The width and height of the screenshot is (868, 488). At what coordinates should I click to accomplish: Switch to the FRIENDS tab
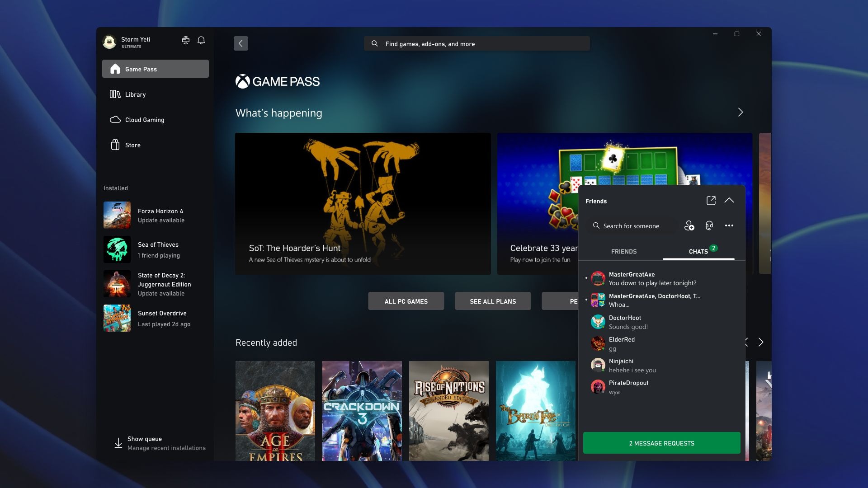(623, 251)
